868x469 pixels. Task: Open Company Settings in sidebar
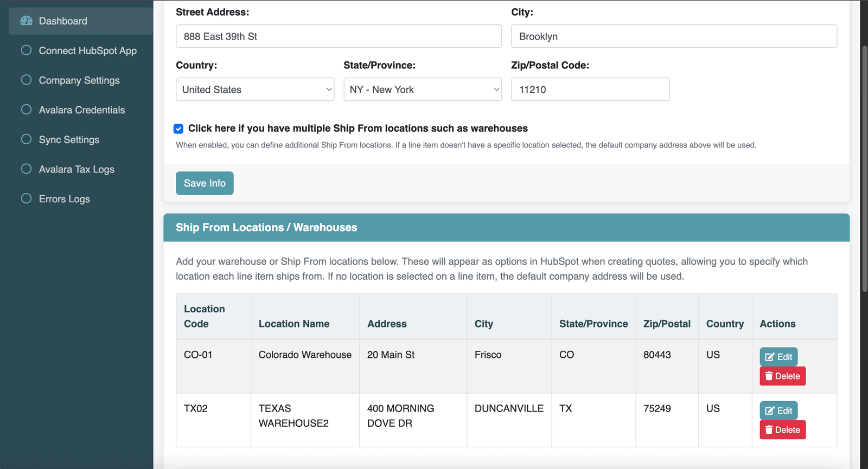click(x=81, y=80)
